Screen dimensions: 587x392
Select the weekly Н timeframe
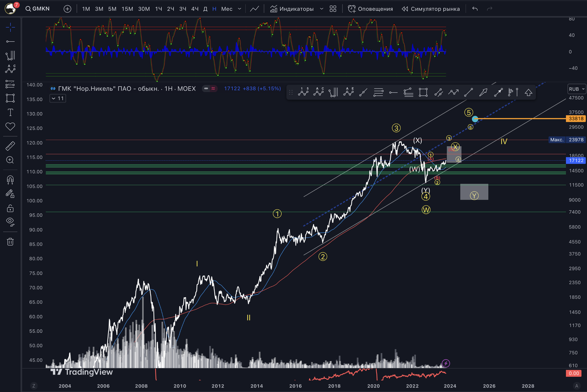[x=214, y=9]
